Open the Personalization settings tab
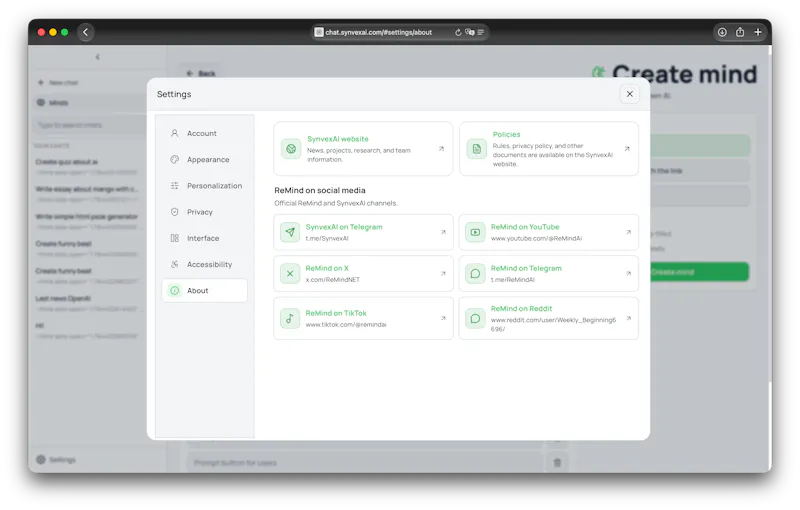800x510 pixels. 204,186
